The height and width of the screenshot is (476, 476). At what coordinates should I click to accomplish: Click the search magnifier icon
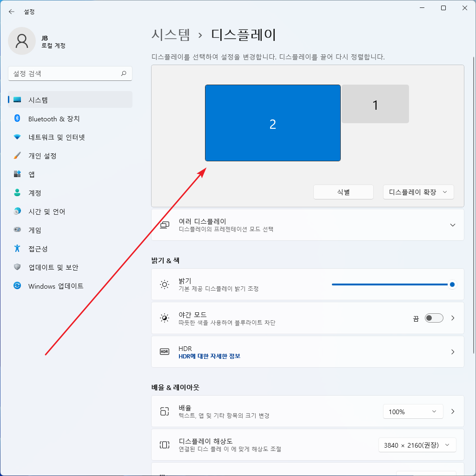[x=124, y=73]
